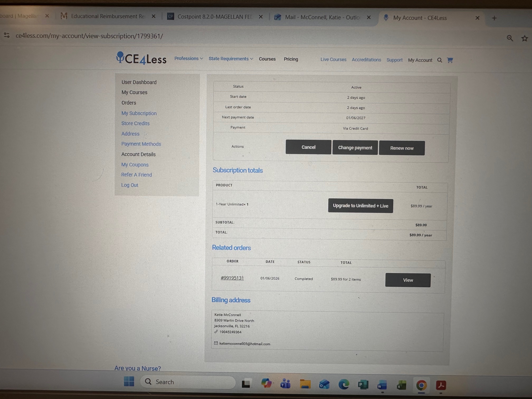Open My Subscription in sidebar
Viewport: 532px width, 399px height.
click(x=139, y=113)
